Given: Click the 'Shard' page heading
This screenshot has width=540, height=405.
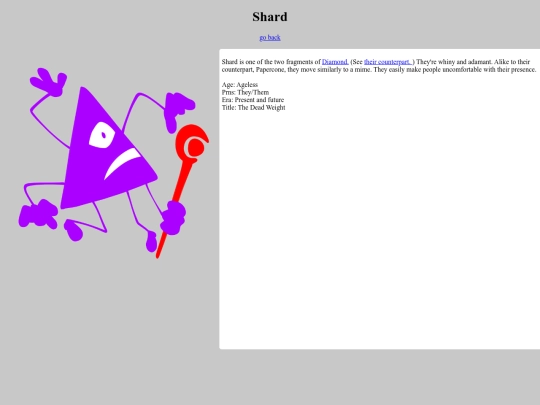Looking at the screenshot, I should point(270,17).
